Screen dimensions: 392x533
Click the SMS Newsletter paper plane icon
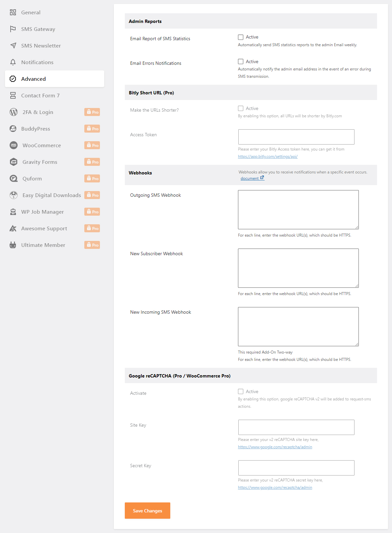tap(13, 46)
